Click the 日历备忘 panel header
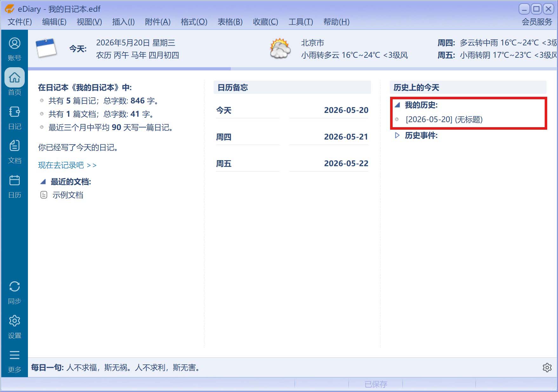 tap(292, 87)
